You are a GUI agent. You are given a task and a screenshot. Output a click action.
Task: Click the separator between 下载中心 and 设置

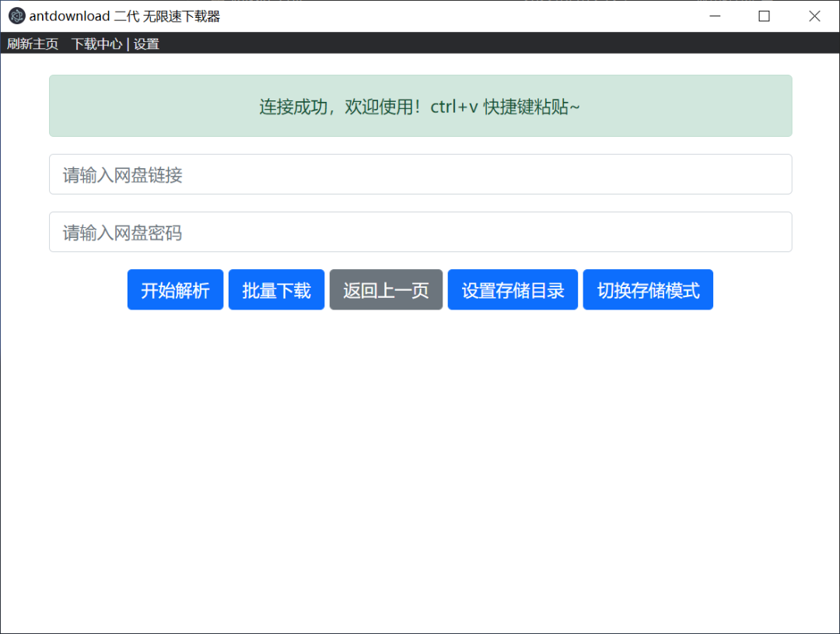128,44
